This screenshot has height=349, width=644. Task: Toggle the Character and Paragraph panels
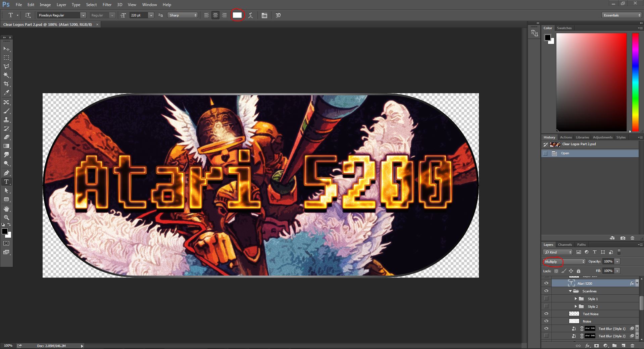click(x=264, y=15)
